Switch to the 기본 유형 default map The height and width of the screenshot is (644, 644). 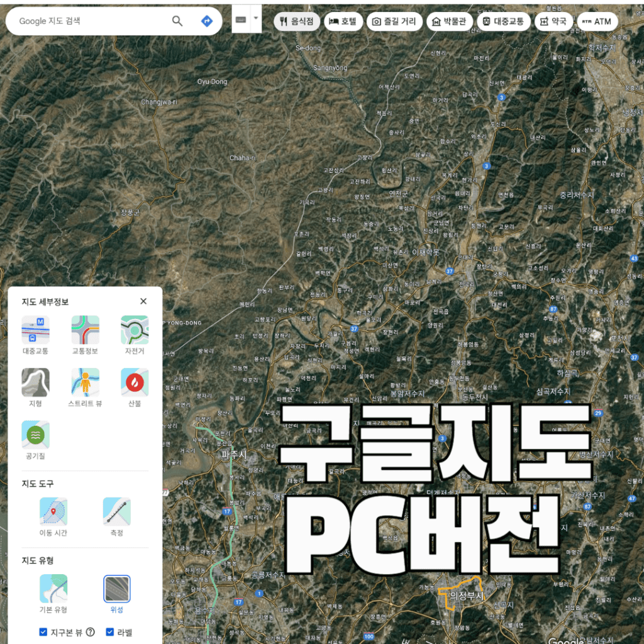tap(53, 589)
